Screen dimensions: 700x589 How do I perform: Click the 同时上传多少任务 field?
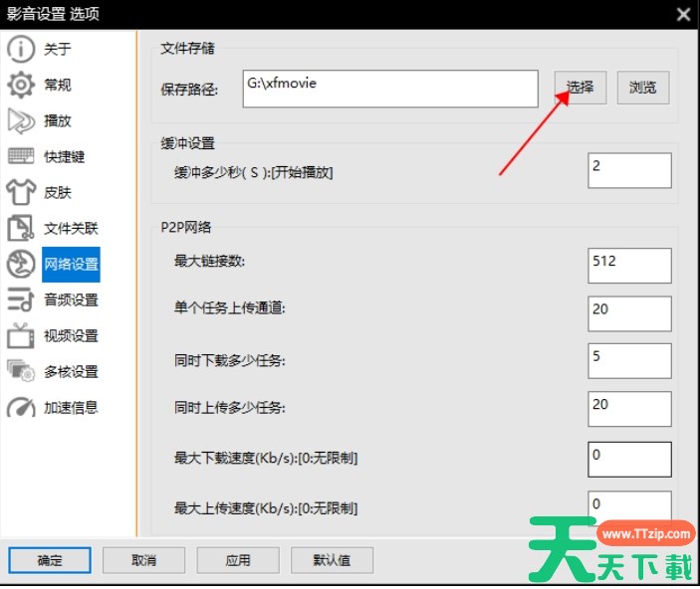tap(629, 409)
